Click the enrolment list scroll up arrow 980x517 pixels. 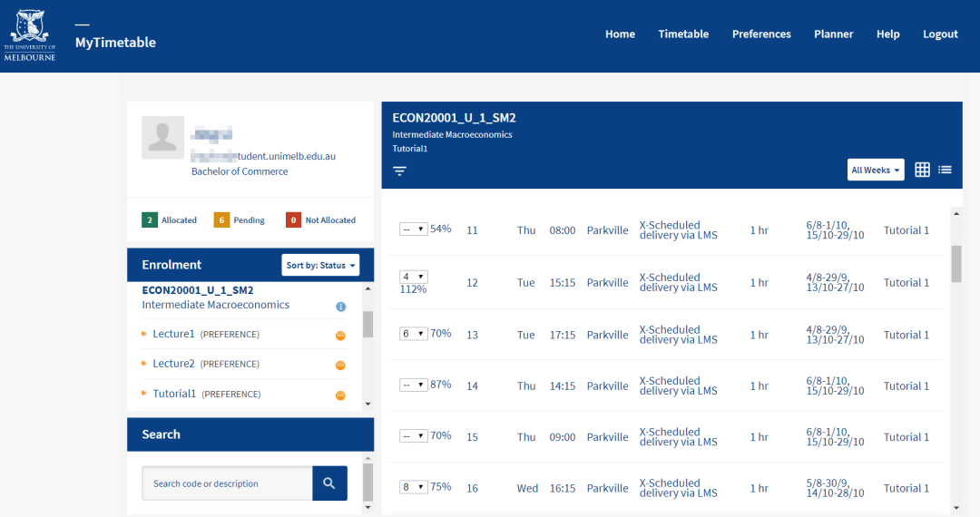point(368,288)
